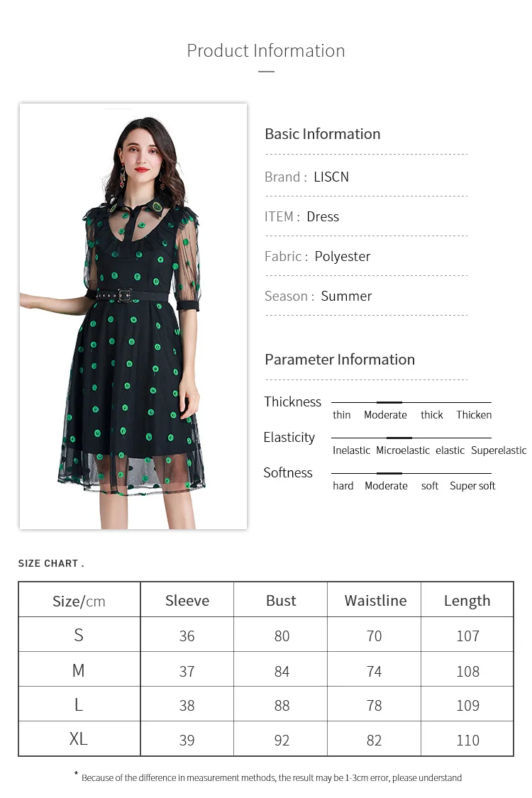Click the Length value 110 cell

click(x=467, y=739)
